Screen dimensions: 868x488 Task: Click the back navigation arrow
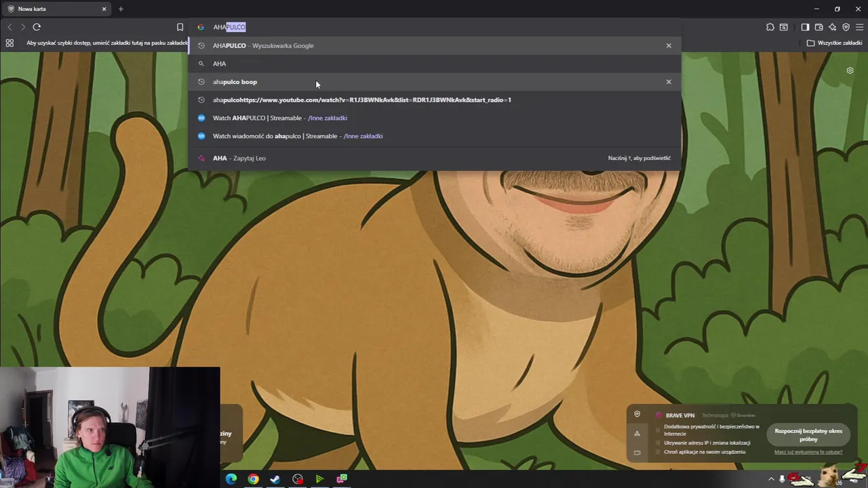click(x=9, y=27)
